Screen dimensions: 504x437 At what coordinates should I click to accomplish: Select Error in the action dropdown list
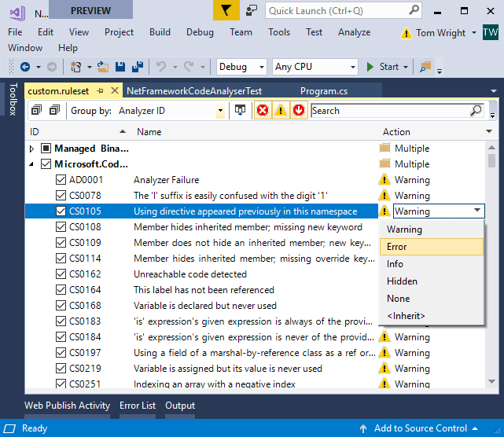432,247
